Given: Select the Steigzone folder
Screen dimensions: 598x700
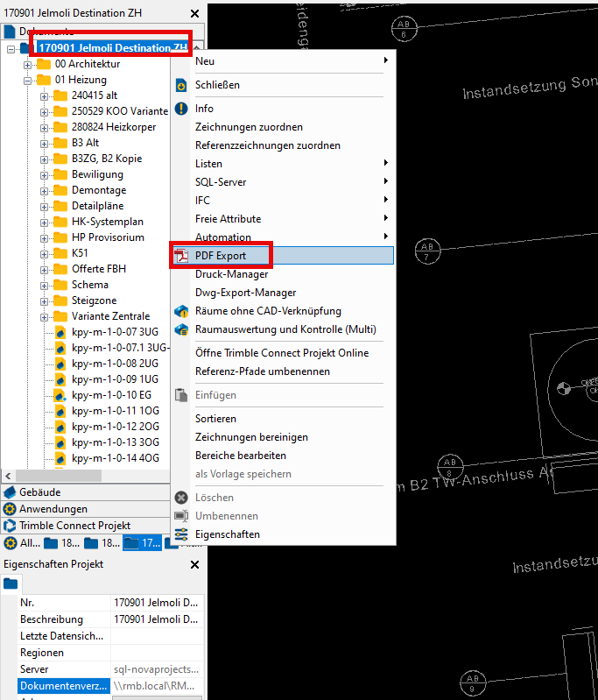Looking at the screenshot, I should click(x=95, y=301).
